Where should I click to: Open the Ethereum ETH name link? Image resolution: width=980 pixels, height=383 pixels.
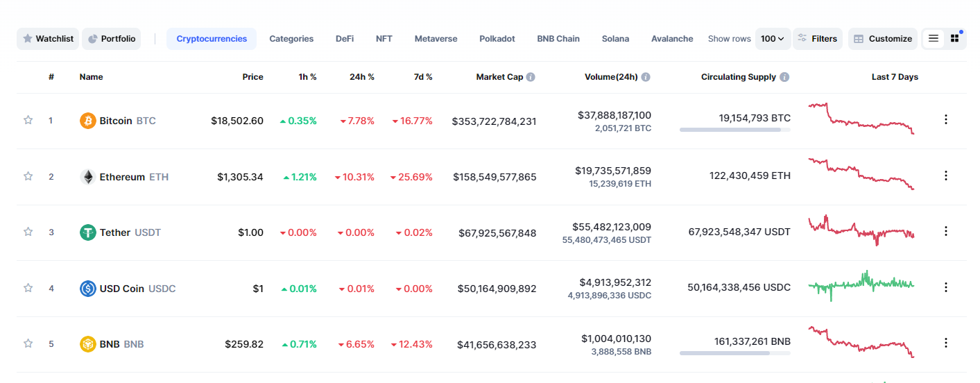click(134, 177)
